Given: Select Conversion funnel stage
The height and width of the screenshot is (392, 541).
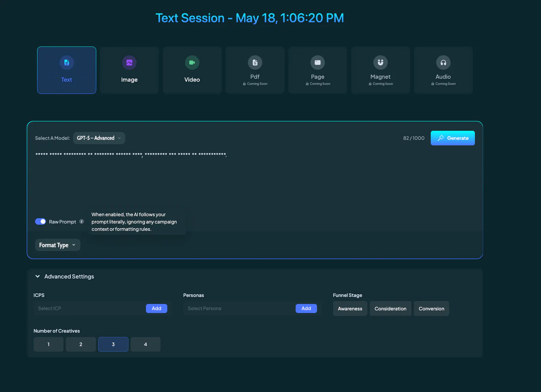Looking at the screenshot, I should click(431, 308).
